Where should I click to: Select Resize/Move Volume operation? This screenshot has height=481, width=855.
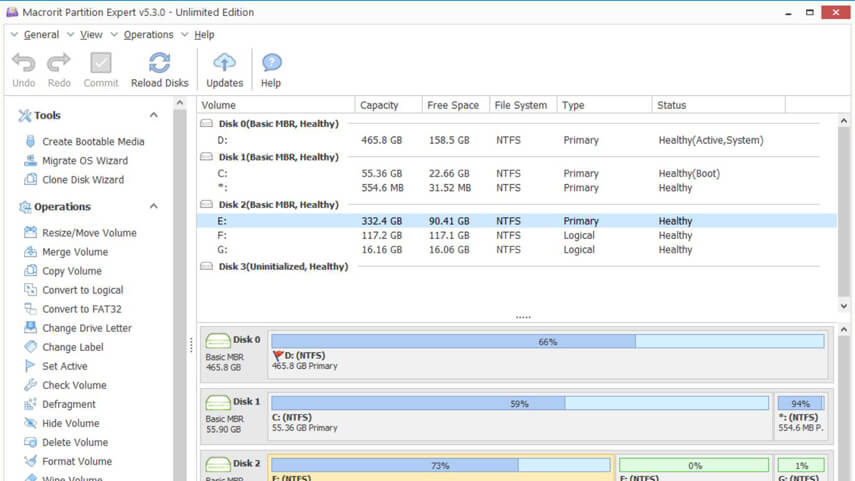click(88, 233)
